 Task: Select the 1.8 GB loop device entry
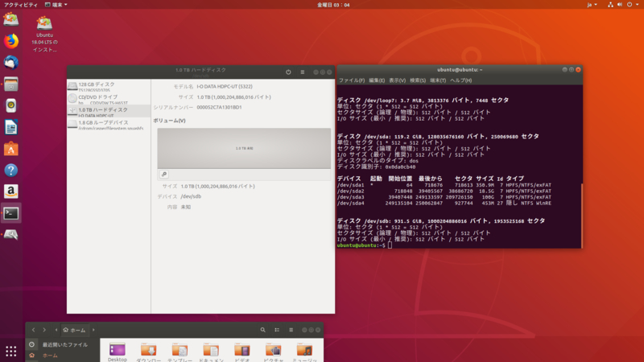coord(109,125)
